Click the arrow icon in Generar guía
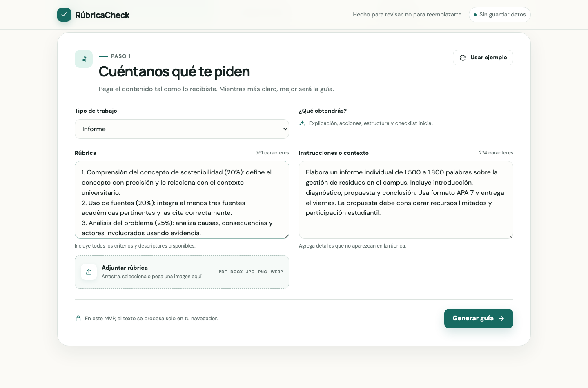The width and height of the screenshot is (588, 388). [501, 319]
